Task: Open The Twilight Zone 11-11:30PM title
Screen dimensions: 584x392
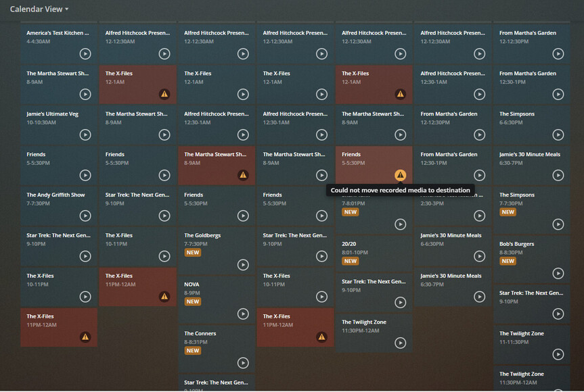Action: coord(522,334)
